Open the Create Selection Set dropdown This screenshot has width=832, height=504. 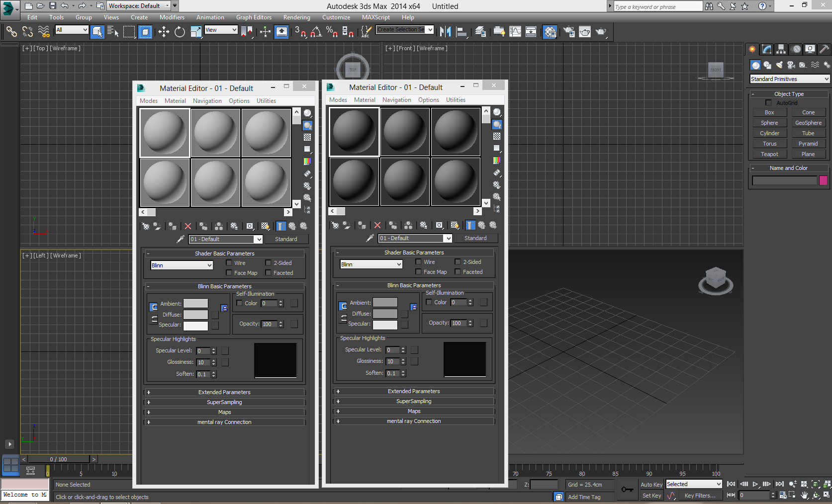(x=405, y=30)
